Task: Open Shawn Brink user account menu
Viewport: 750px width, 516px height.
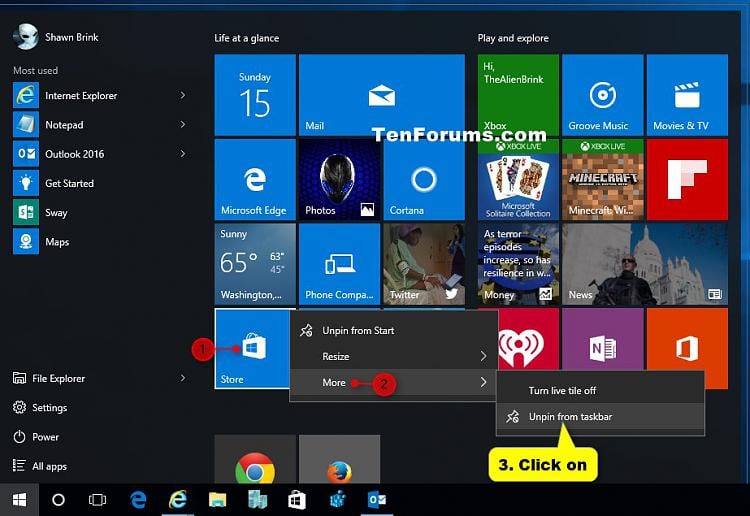Action: point(56,37)
